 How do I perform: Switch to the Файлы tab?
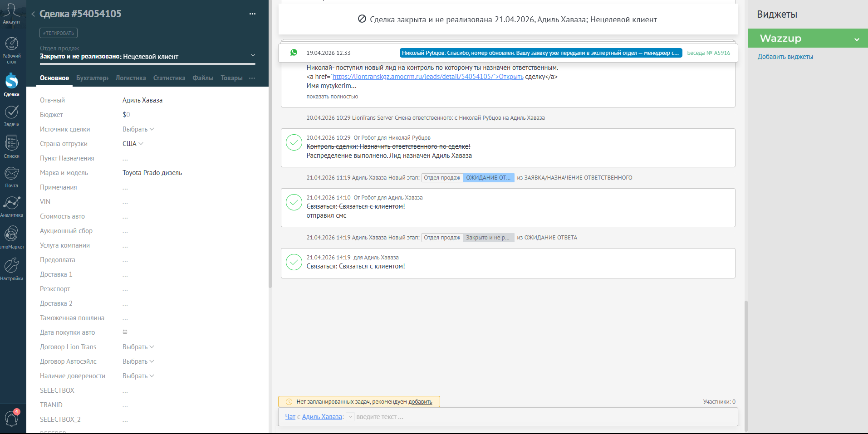[203, 78]
